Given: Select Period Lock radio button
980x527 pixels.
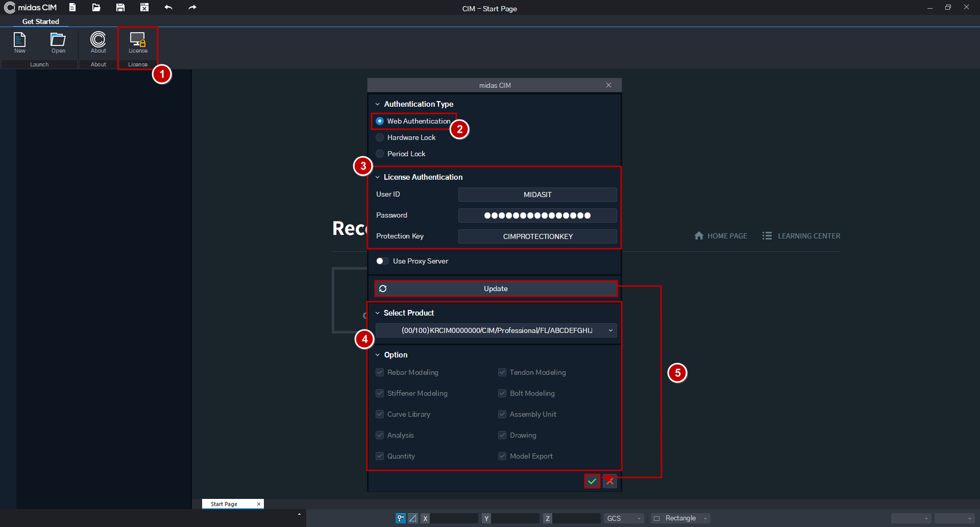Looking at the screenshot, I should pos(380,154).
